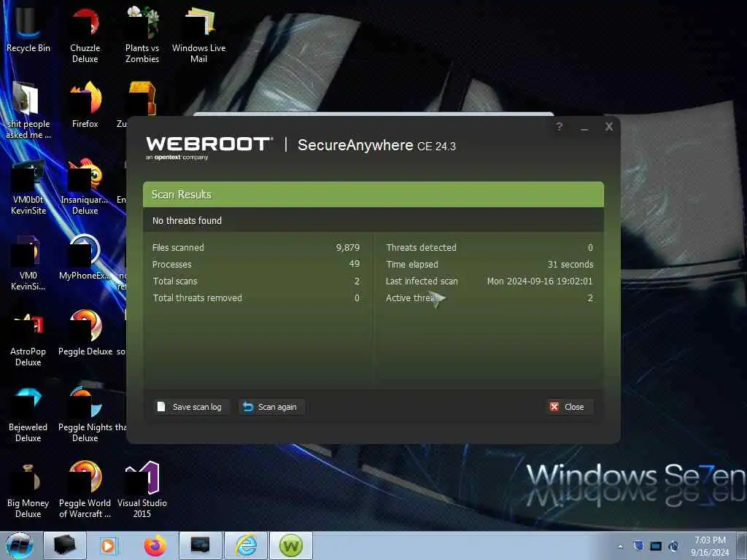Select the AstroPop Deluxe desktop icon
This screenshot has width=747, height=560.
(x=28, y=338)
